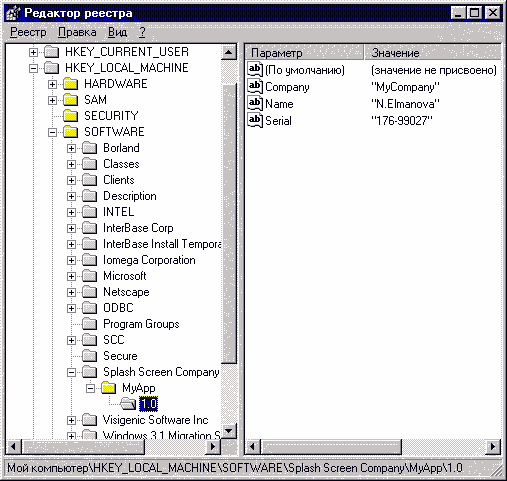Click the default value ab icon

coord(255,69)
